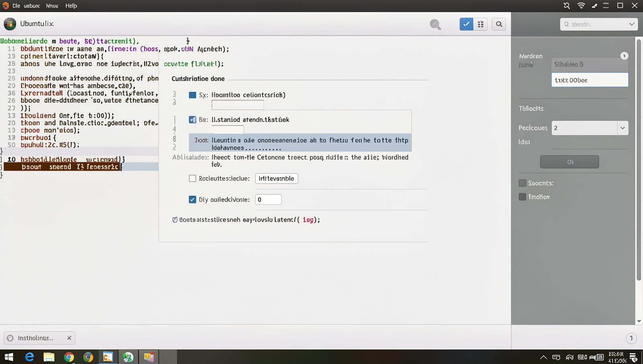Screen dimensions: 643x364
Task: Open the Windows Start menu
Action: (x=9, y=357)
